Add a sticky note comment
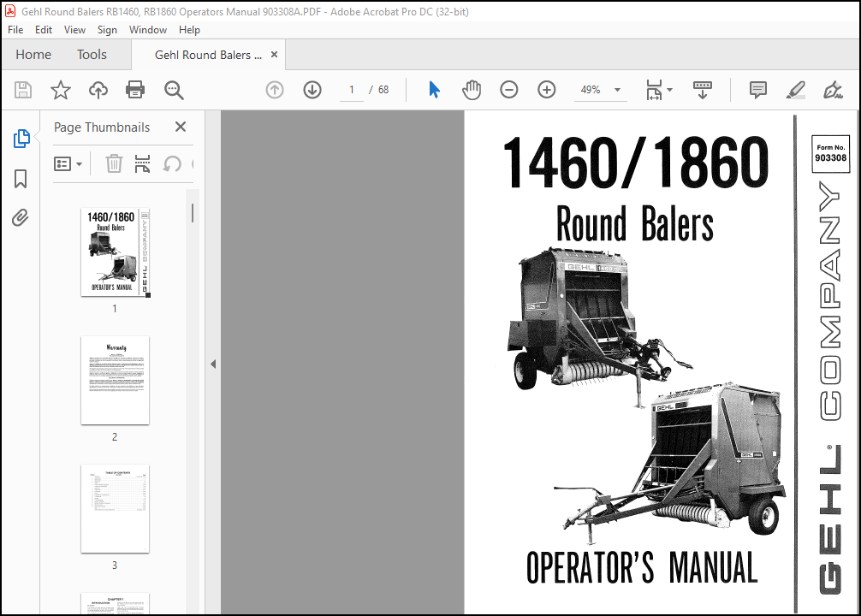Screen dimensions: 861x616 tap(758, 90)
